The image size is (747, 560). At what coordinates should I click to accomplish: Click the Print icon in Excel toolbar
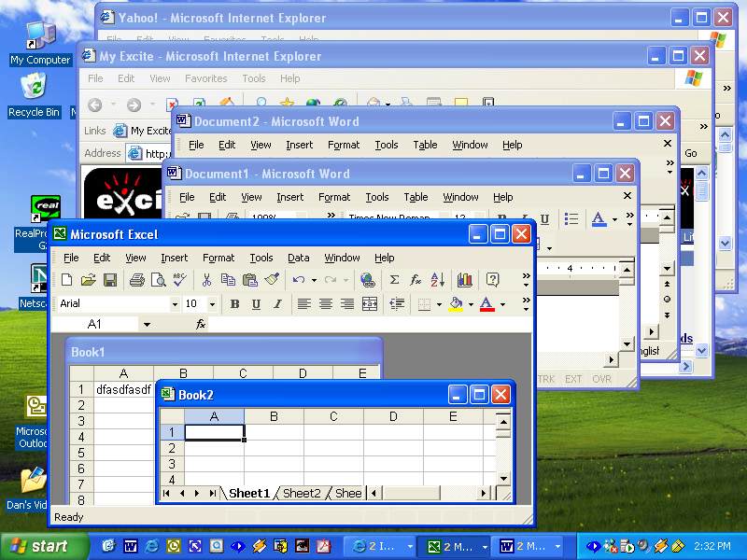click(x=136, y=279)
